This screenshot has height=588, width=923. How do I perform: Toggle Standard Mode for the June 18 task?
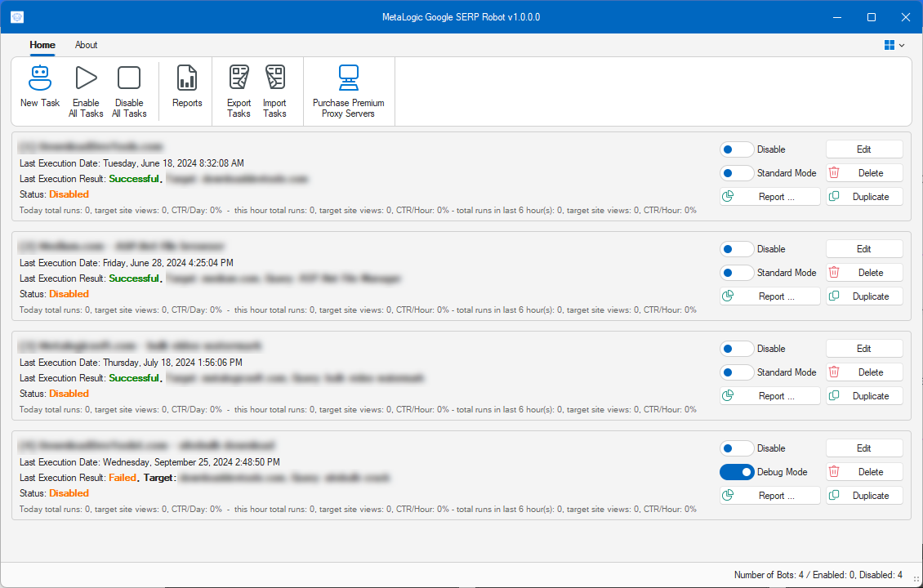737,173
